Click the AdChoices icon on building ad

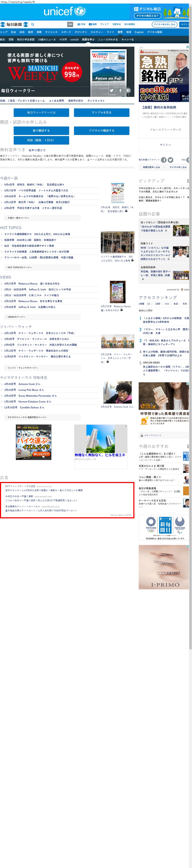point(126,426)
